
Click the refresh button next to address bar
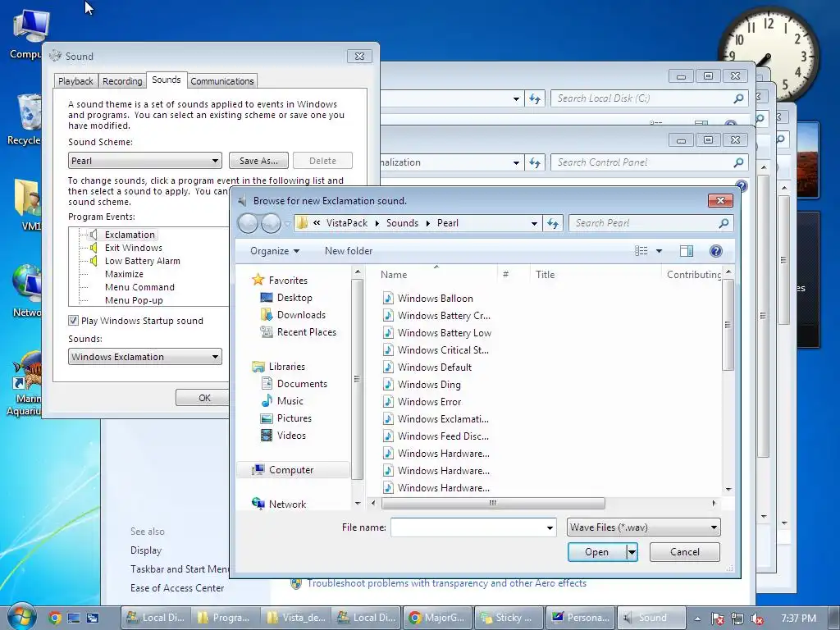[x=552, y=223]
